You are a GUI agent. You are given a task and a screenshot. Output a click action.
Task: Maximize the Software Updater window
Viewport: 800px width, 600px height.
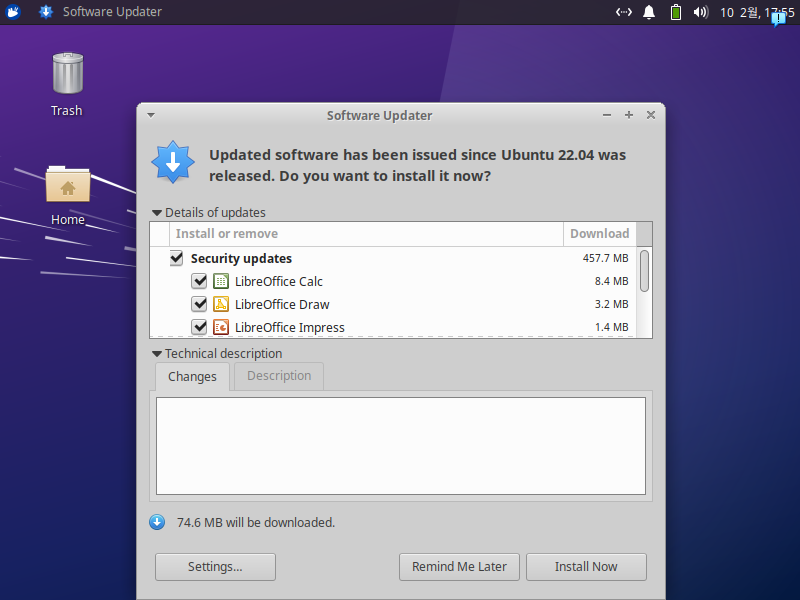(629, 115)
